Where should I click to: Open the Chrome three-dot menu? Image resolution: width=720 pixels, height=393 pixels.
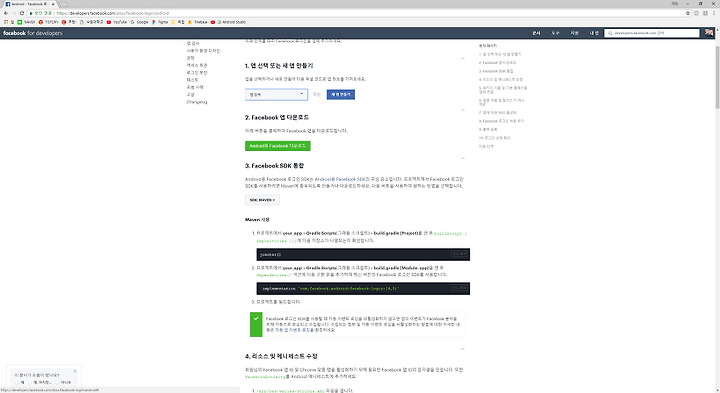[714, 13]
